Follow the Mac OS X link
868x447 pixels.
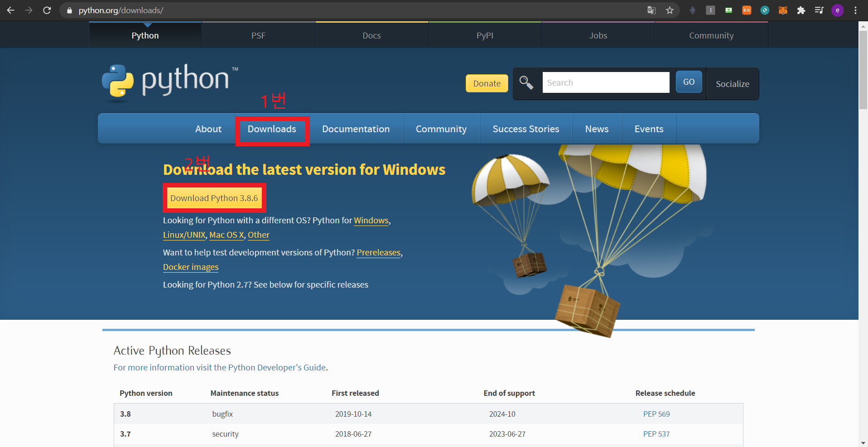click(227, 235)
